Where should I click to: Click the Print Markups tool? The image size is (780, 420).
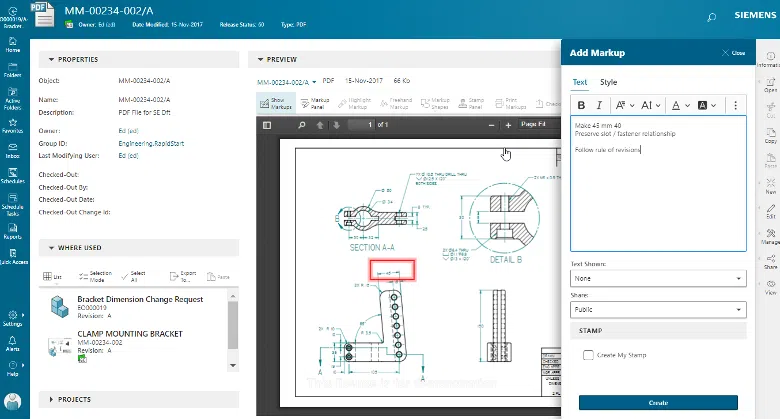[x=510, y=104]
